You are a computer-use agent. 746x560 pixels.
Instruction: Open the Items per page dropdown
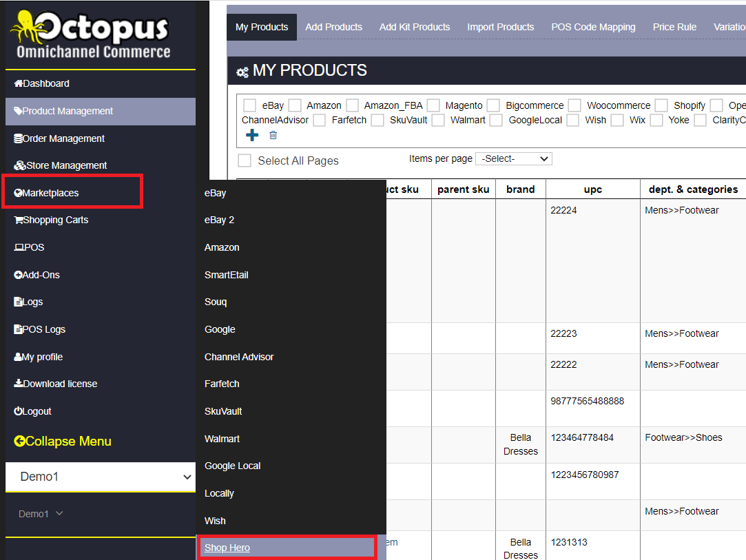(x=514, y=159)
